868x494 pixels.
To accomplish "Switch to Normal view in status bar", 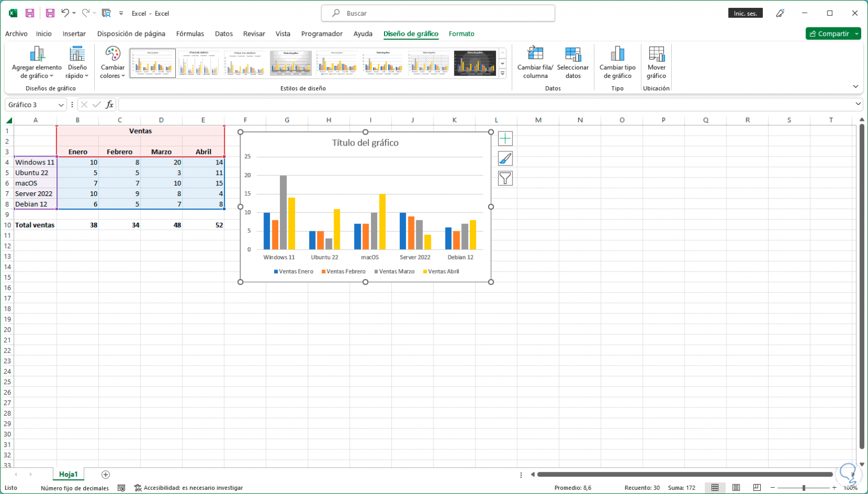I will (x=715, y=488).
